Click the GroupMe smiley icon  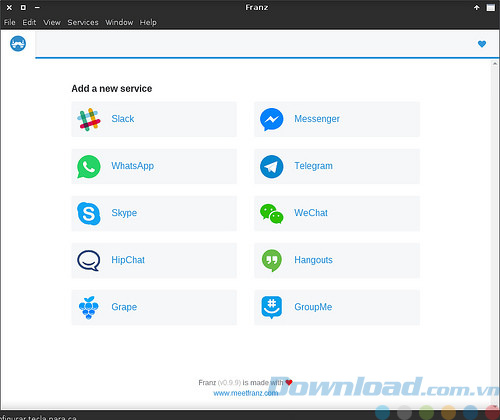click(272, 307)
